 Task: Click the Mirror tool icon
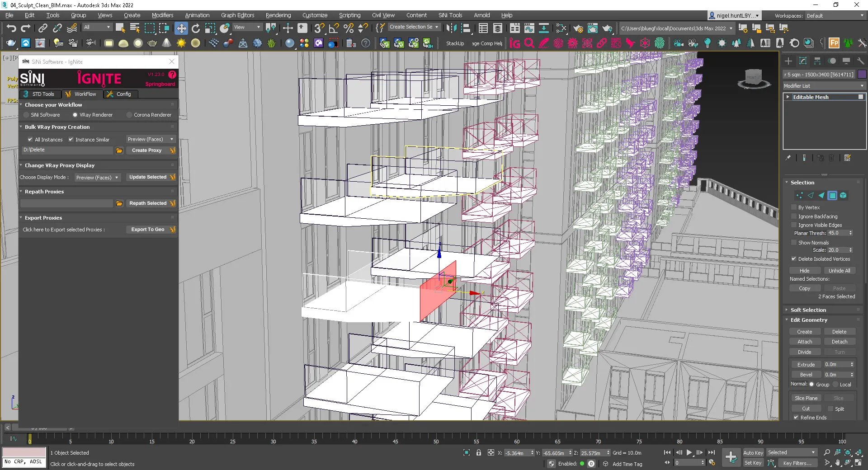451,28
